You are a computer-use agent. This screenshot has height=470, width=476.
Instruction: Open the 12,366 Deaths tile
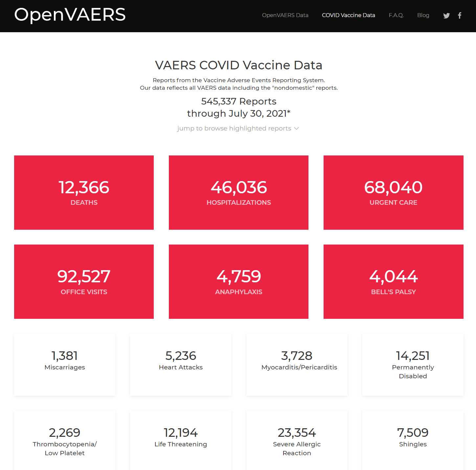tap(84, 193)
